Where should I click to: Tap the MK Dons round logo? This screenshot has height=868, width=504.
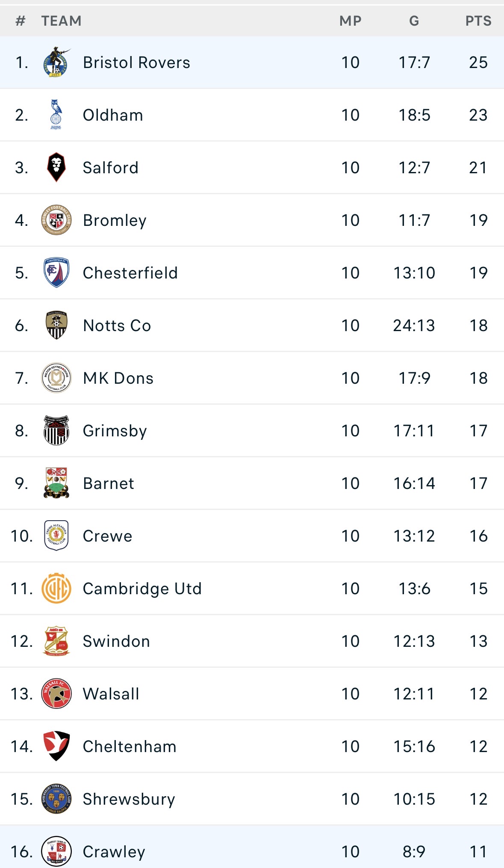pyautogui.click(x=56, y=378)
